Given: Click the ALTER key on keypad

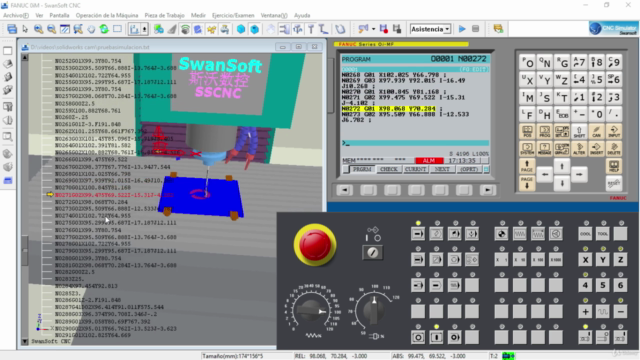Looking at the screenshot, I should (x=579, y=149).
